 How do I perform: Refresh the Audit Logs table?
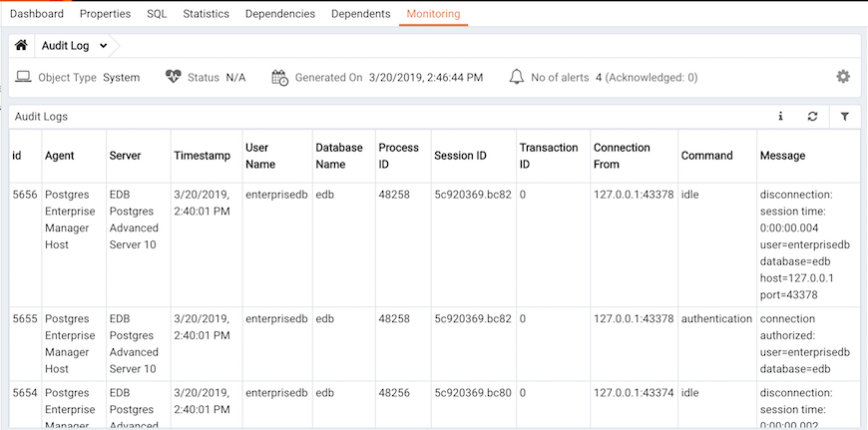click(812, 116)
